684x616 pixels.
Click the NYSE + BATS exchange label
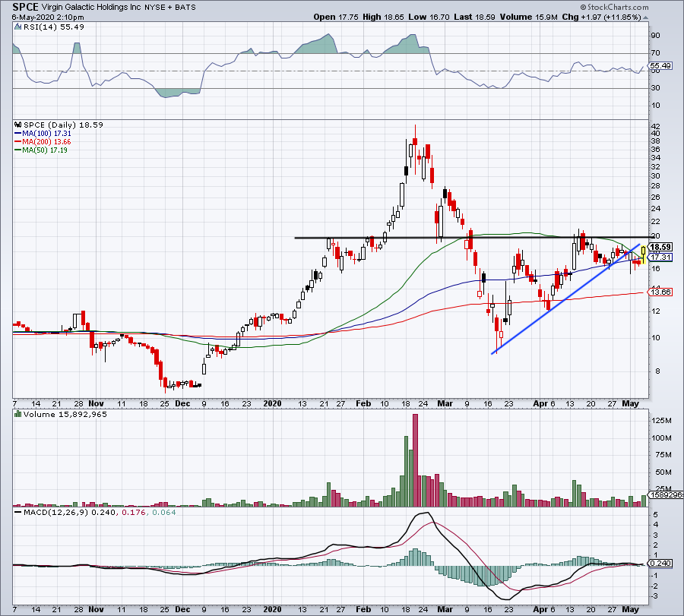coord(170,8)
